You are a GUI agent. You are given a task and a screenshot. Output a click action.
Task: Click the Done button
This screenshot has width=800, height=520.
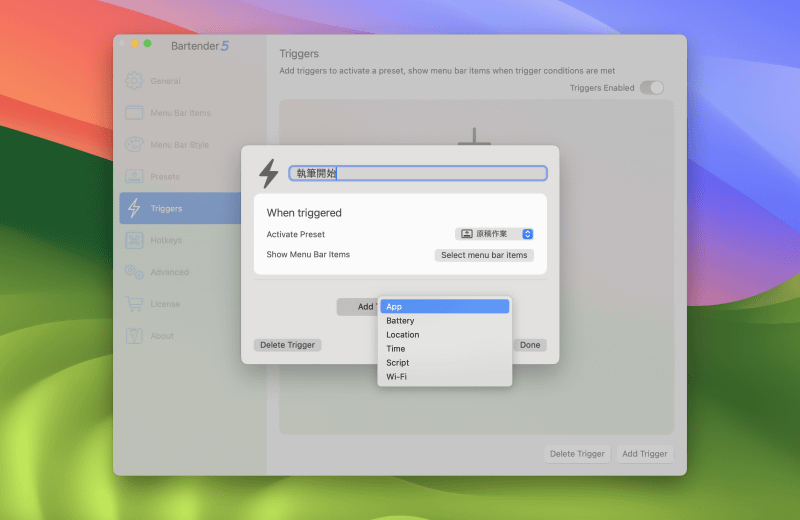pos(530,345)
